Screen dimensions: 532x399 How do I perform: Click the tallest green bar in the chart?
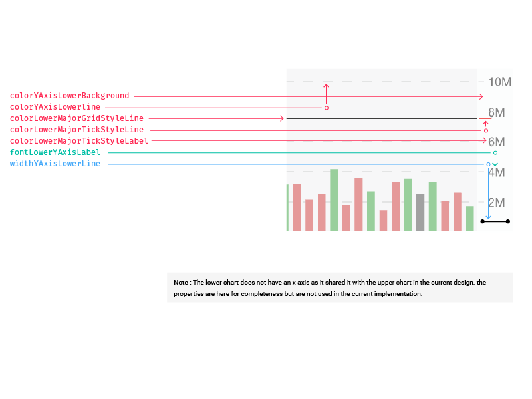coord(334,199)
